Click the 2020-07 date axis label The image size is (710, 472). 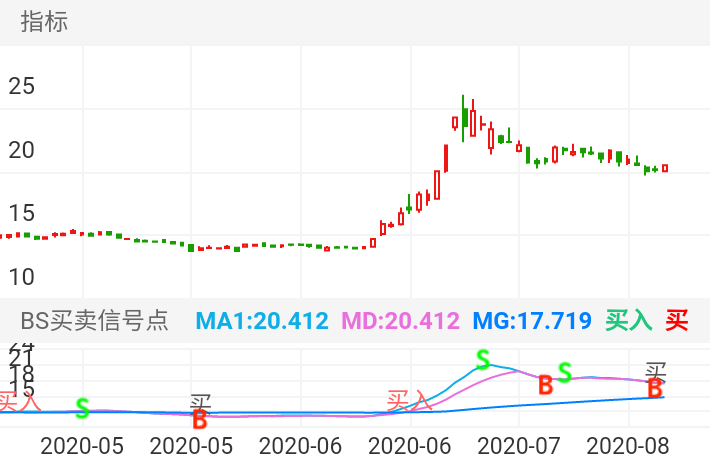519,445
